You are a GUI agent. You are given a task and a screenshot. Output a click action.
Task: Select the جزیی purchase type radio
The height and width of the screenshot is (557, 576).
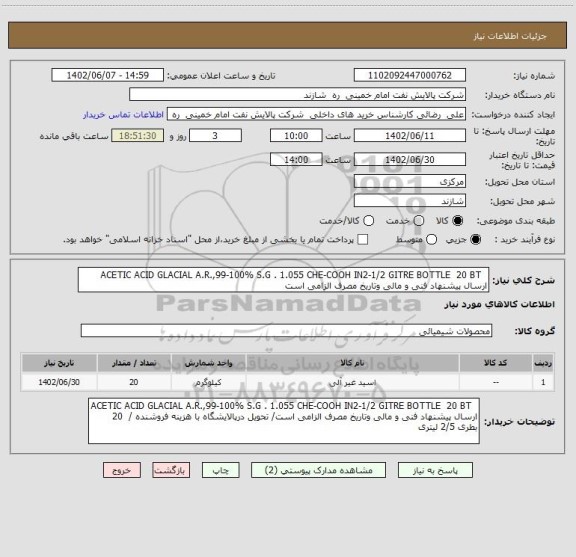click(475, 240)
